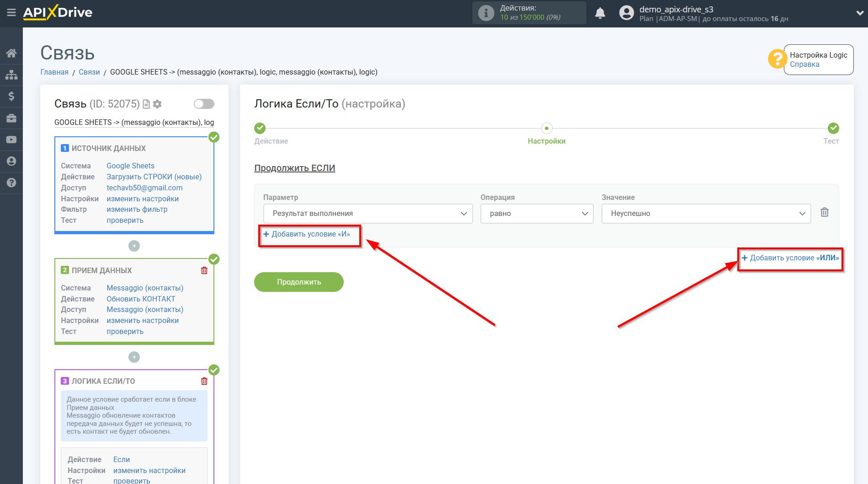Add an «И» condition
Image resolution: width=868 pixels, height=484 pixels.
click(307, 234)
